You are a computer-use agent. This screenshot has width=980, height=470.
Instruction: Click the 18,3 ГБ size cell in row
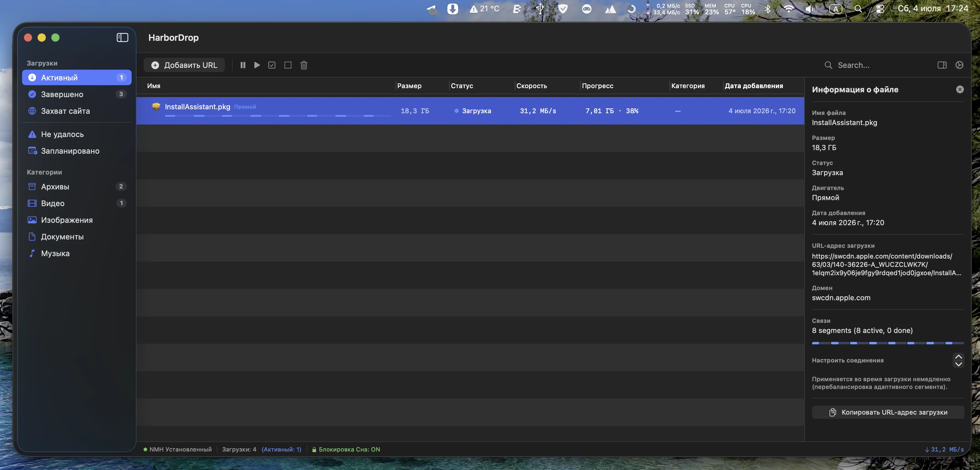[x=415, y=111]
